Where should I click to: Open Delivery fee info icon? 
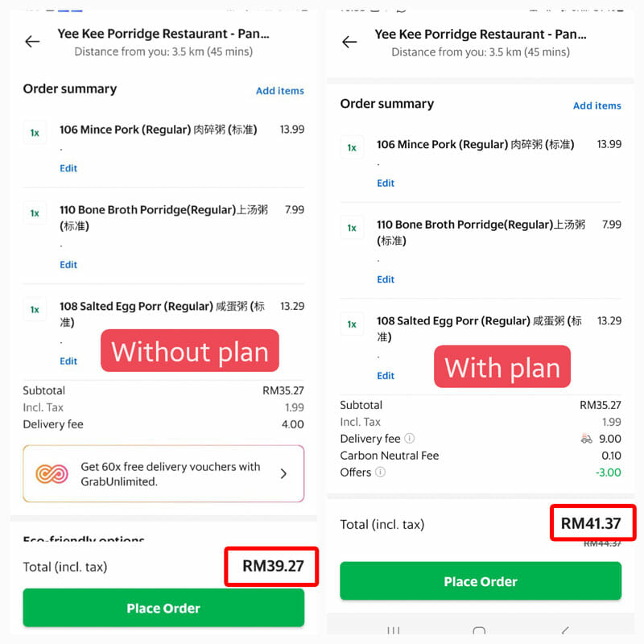[410, 438]
